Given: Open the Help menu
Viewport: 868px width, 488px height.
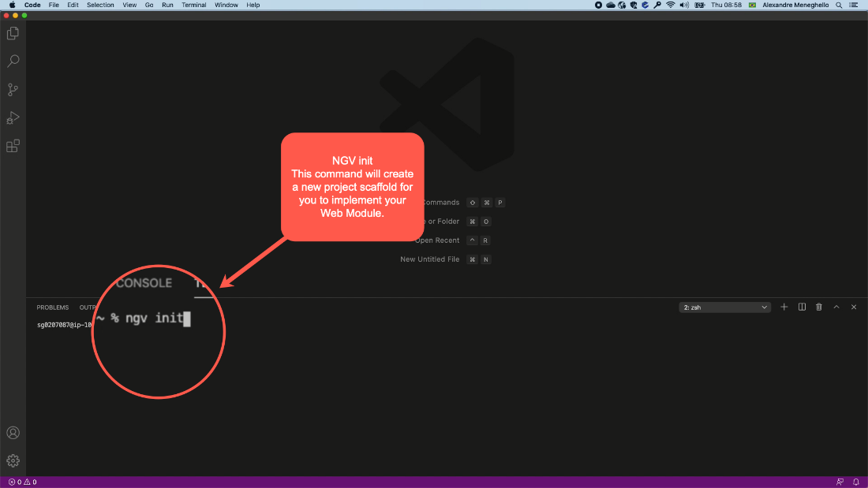Looking at the screenshot, I should pos(253,5).
